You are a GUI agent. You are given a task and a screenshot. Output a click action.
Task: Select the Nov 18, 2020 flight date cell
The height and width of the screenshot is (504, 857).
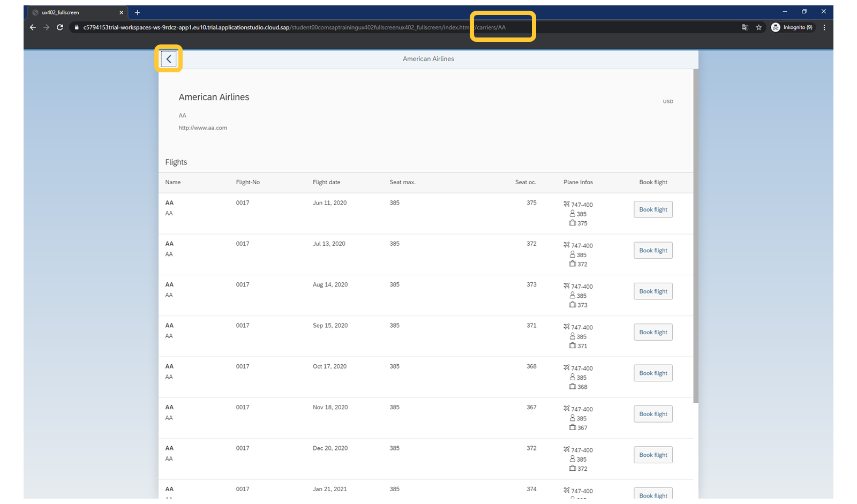tap(330, 408)
